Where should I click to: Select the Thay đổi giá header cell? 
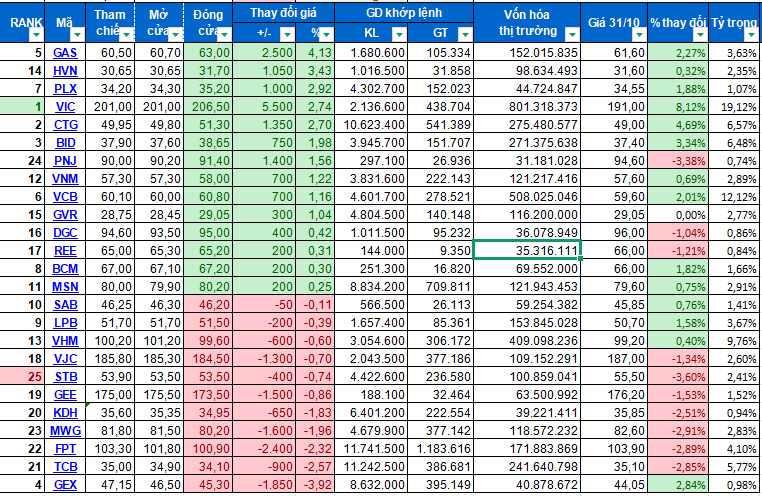pyautogui.click(x=283, y=13)
